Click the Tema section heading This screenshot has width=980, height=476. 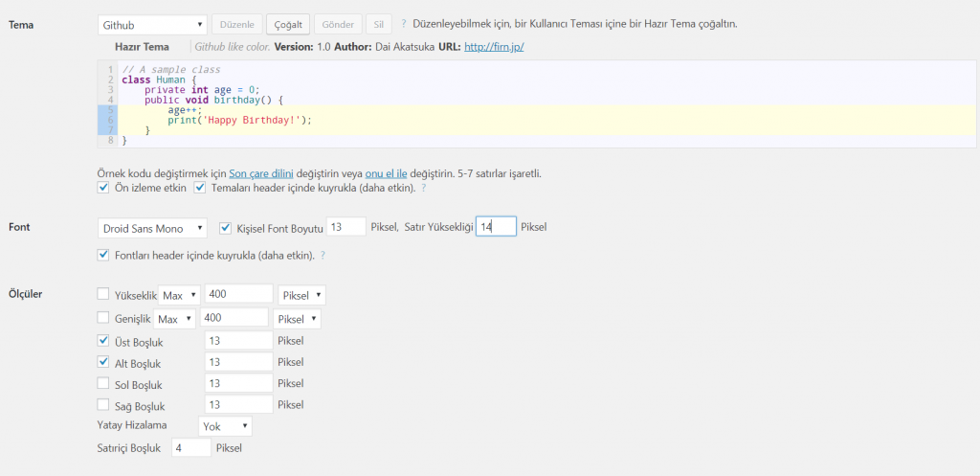click(21, 25)
